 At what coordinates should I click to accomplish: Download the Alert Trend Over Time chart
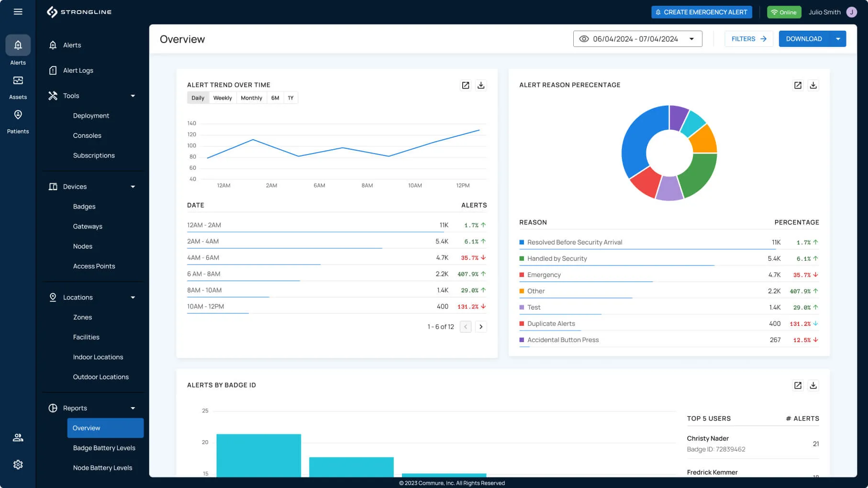(x=481, y=85)
